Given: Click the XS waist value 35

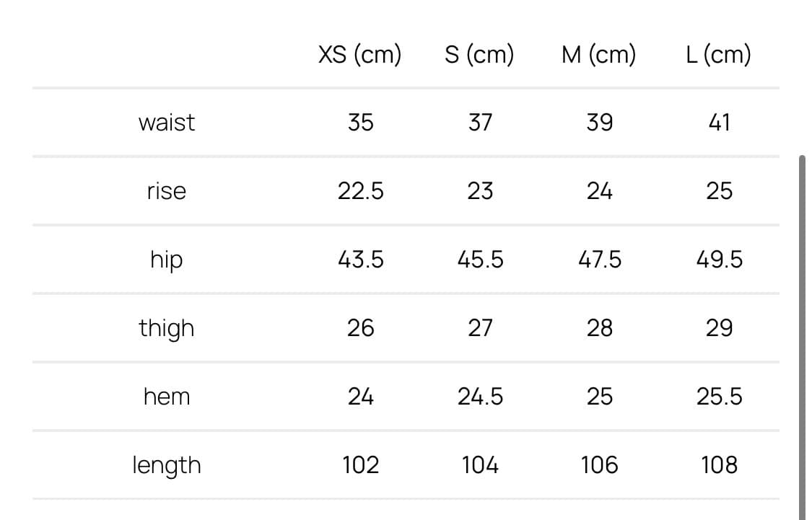Looking at the screenshot, I should point(360,123).
